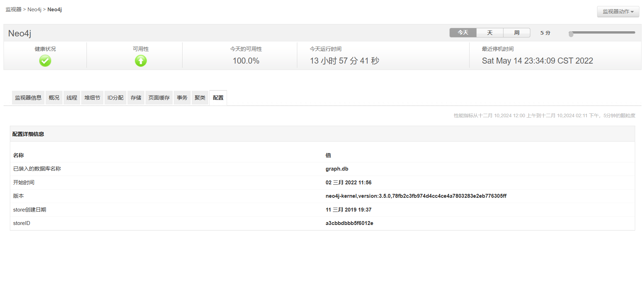
Task: Click the store创建日期 row label
Action: [x=30, y=210]
